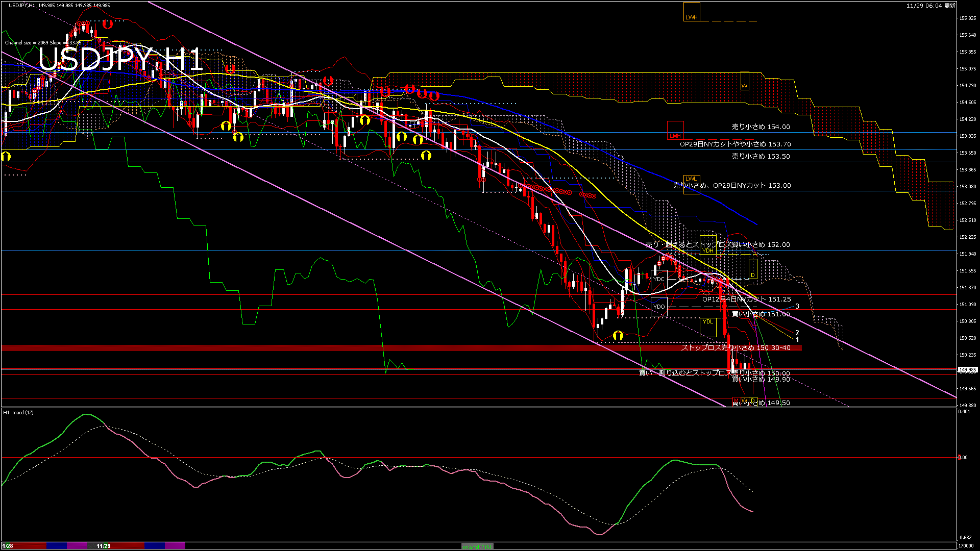Click projection line label 3
The height and width of the screenshot is (551, 980).
797,307
